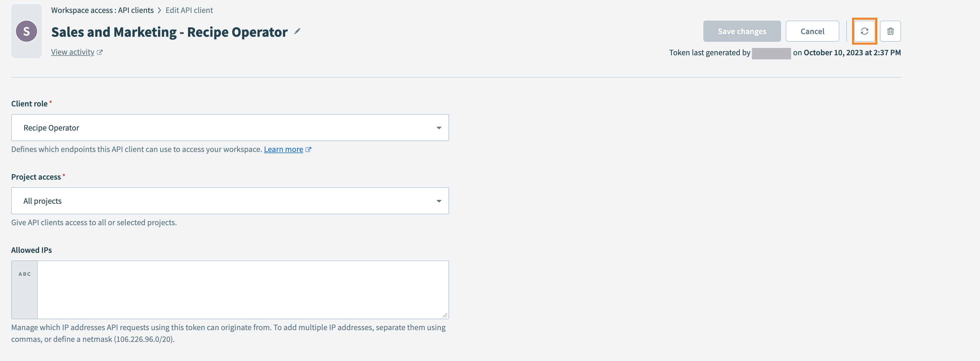
Task: Click the Cancel button
Action: pyautogui.click(x=812, y=31)
